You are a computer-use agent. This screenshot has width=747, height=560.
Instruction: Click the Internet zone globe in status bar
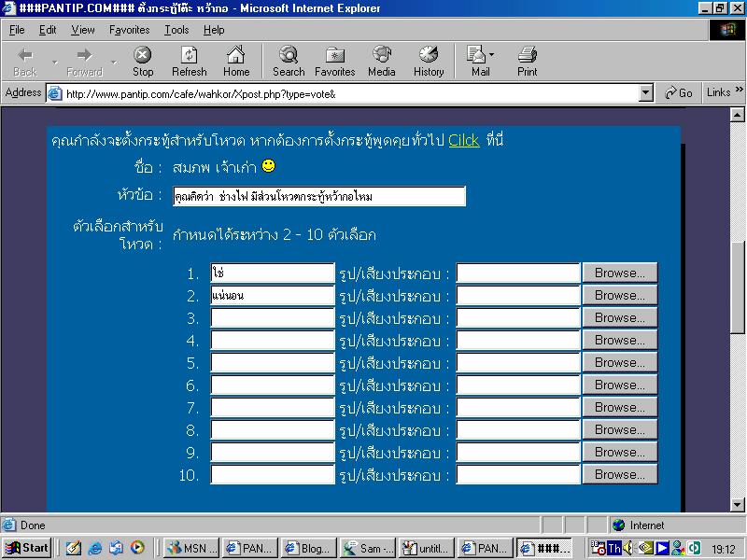[619, 525]
